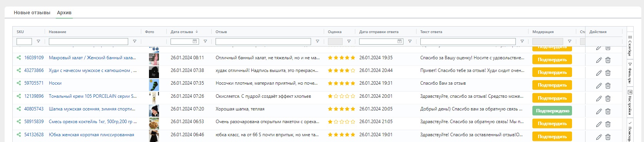Delete the reply for SKU 58915839
Screen dimensions: 644x142
608,124
